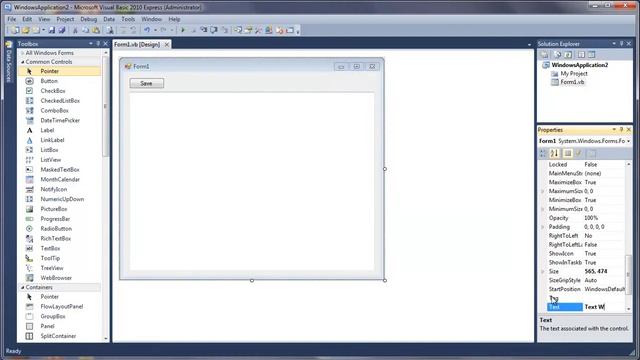The width and height of the screenshot is (640, 360).
Task: Start debugging with the green play icon
Action: point(183,30)
